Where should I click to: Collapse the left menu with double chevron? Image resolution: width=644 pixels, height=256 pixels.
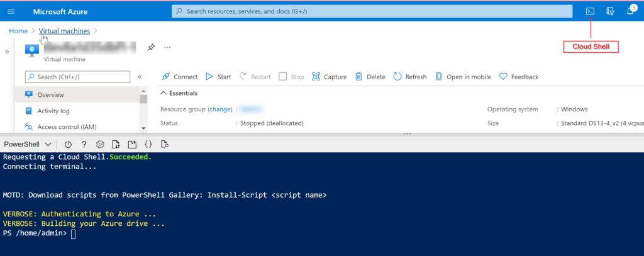[x=140, y=77]
